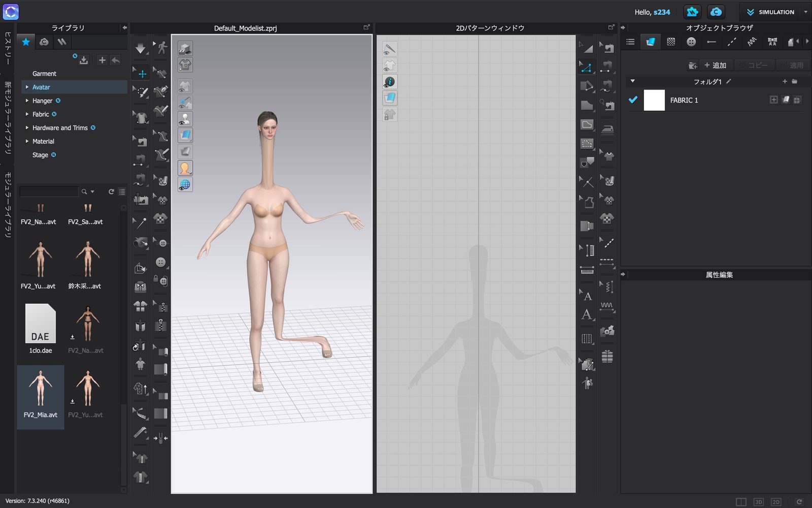
Task: Switch to list view in the Object Browser
Action: [630, 42]
